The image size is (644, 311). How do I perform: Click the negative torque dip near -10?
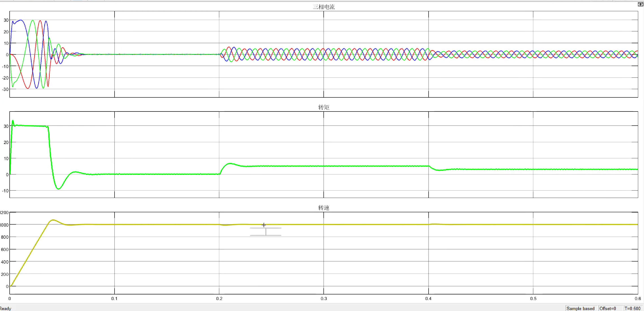pos(58,189)
